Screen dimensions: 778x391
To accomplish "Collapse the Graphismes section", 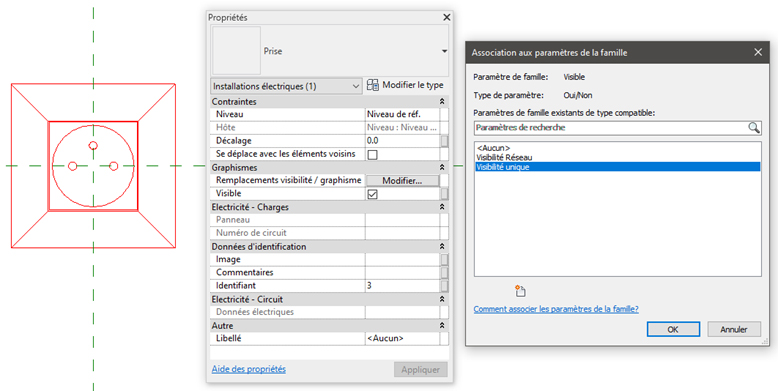I will click(442, 167).
